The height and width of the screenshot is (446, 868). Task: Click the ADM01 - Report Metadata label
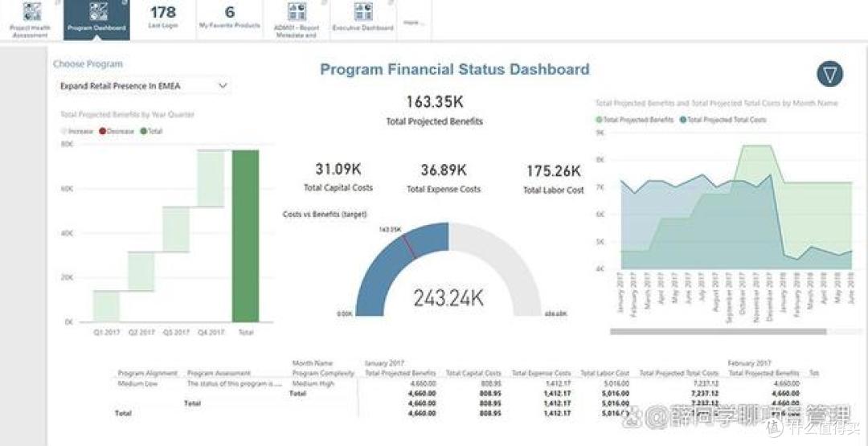coord(296,31)
